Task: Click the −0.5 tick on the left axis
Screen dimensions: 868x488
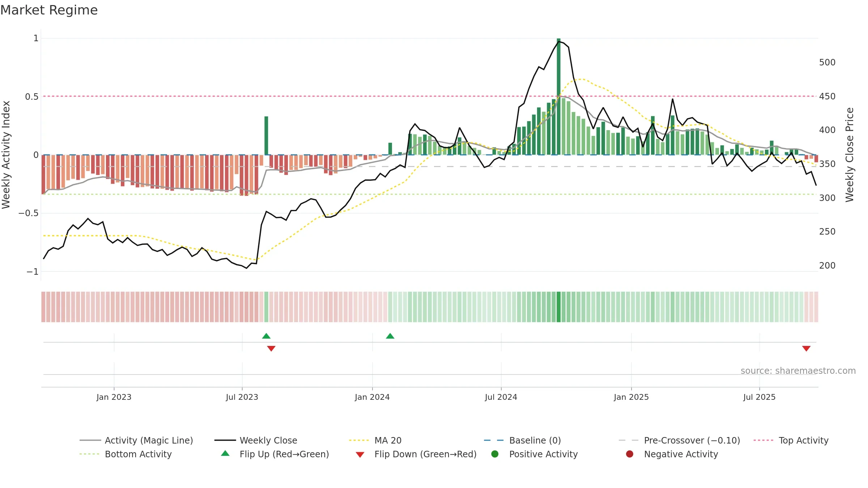Action: [x=29, y=213]
